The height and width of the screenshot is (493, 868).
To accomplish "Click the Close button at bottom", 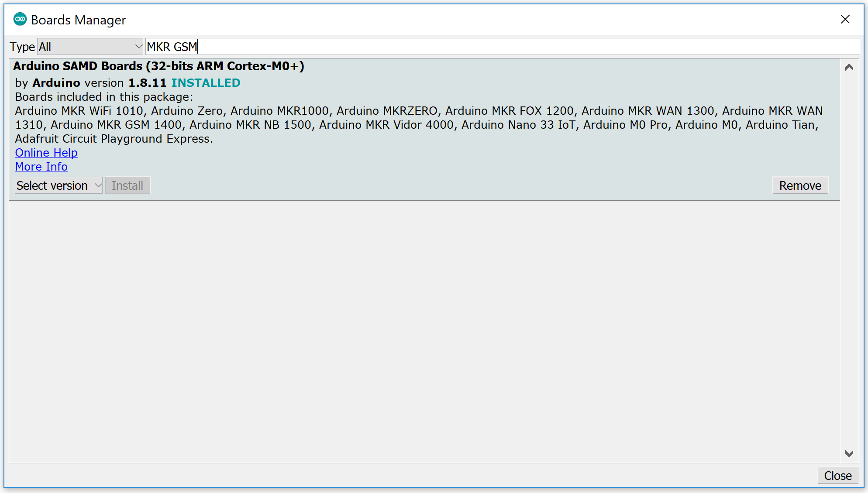I will (x=837, y=476).
